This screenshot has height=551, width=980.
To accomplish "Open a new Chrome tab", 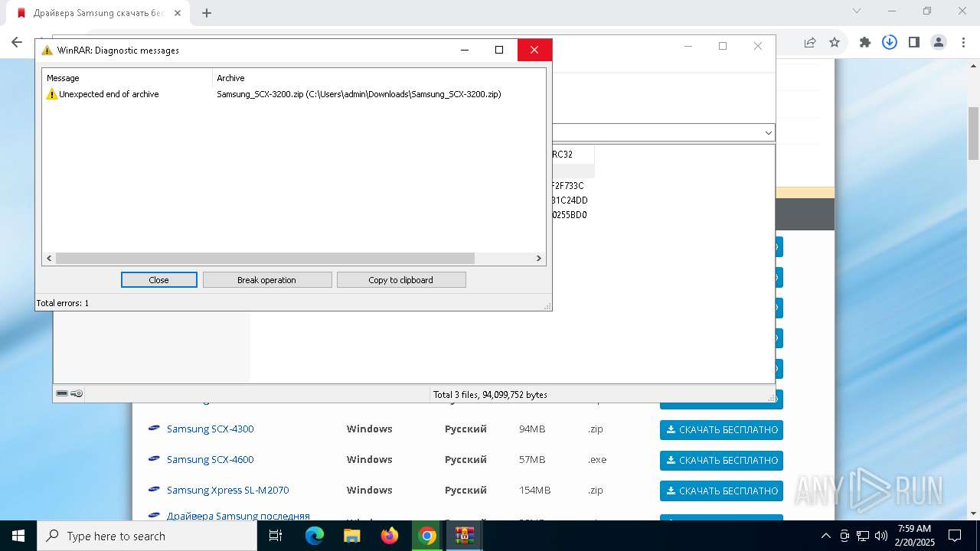I will click(207, 12).
